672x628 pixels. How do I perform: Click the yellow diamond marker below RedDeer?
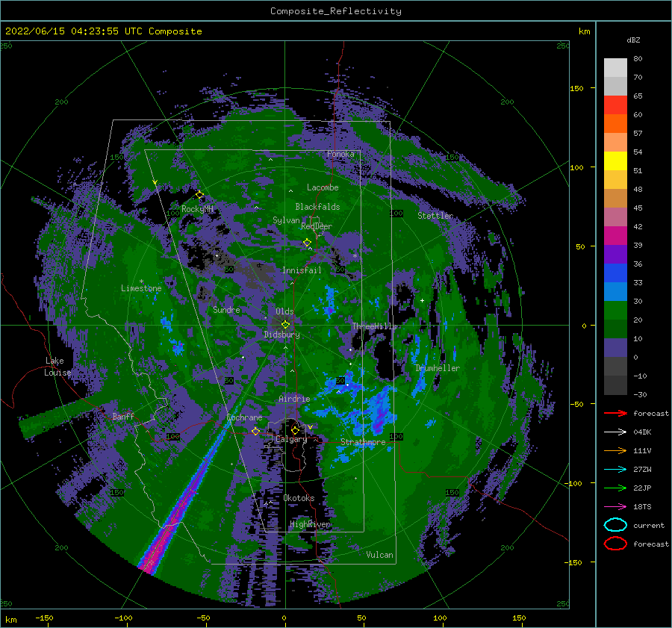pos(307,243)
